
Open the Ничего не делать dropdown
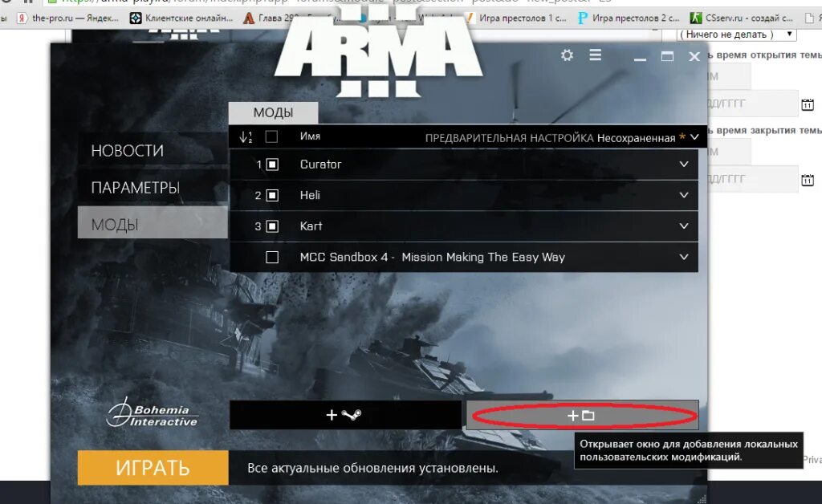click(x=735, y=35)
